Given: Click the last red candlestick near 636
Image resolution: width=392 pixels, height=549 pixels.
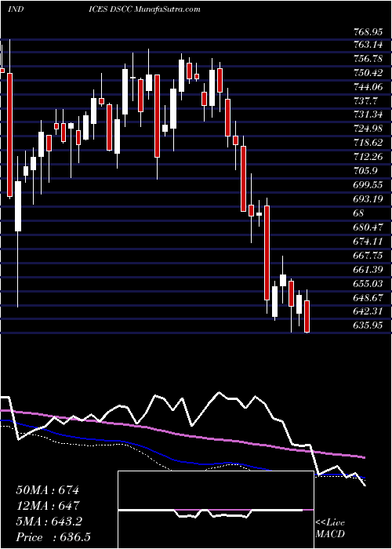Looking at the screenshot, I should pos(307,316).
